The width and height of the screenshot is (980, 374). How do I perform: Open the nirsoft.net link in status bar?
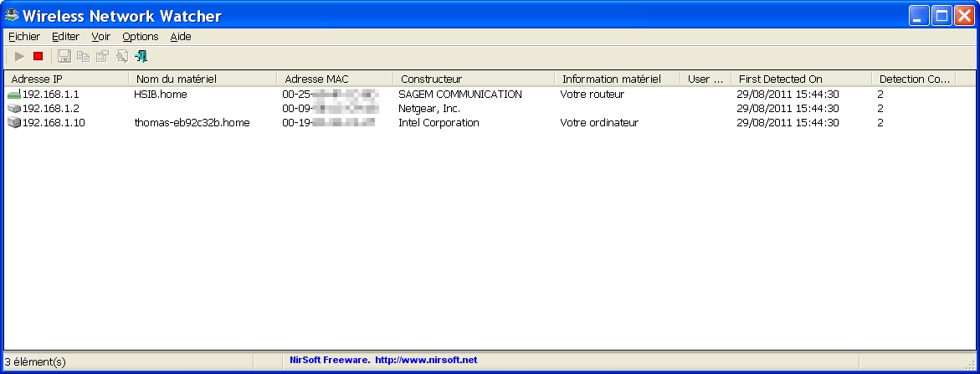pyautogui.click(x=426, y=361)
